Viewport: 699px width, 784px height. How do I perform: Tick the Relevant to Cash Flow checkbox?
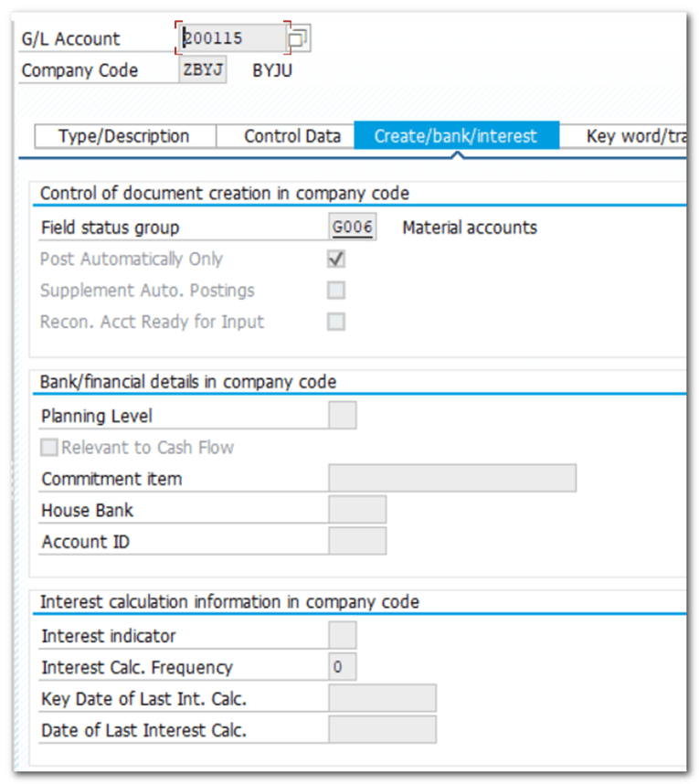pos(49,448)
